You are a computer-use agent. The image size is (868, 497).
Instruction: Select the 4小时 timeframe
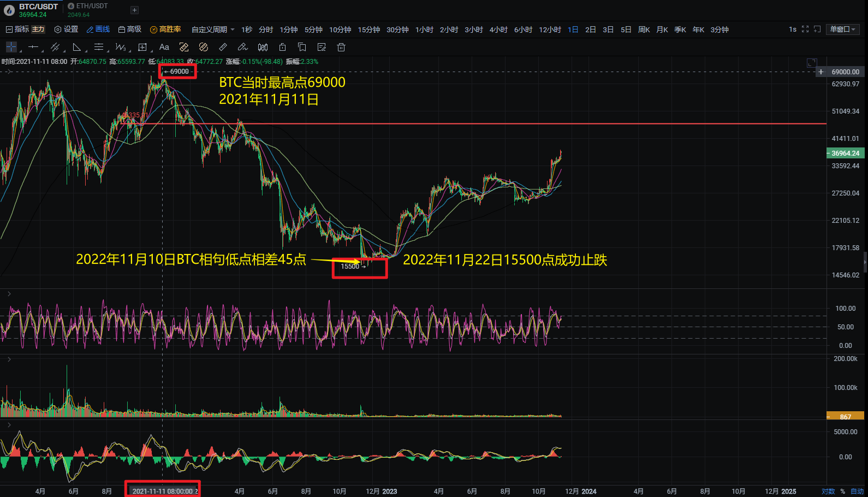pos(498,29)
